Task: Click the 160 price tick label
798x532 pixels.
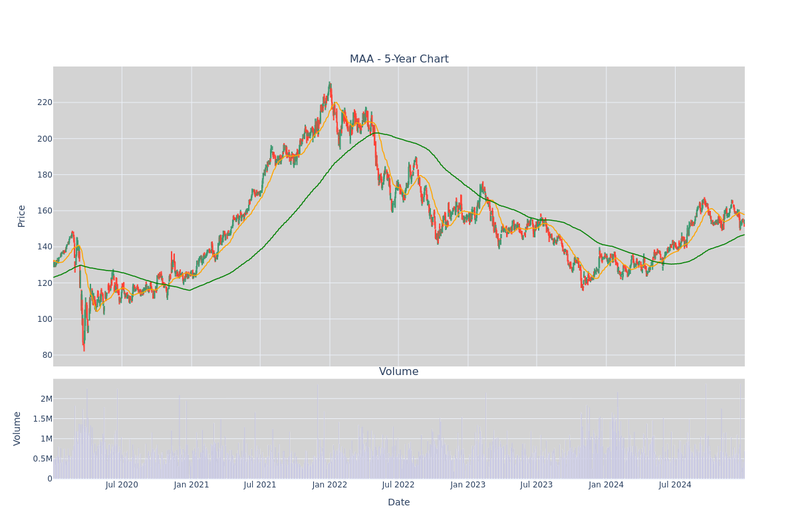Action: 45,211
